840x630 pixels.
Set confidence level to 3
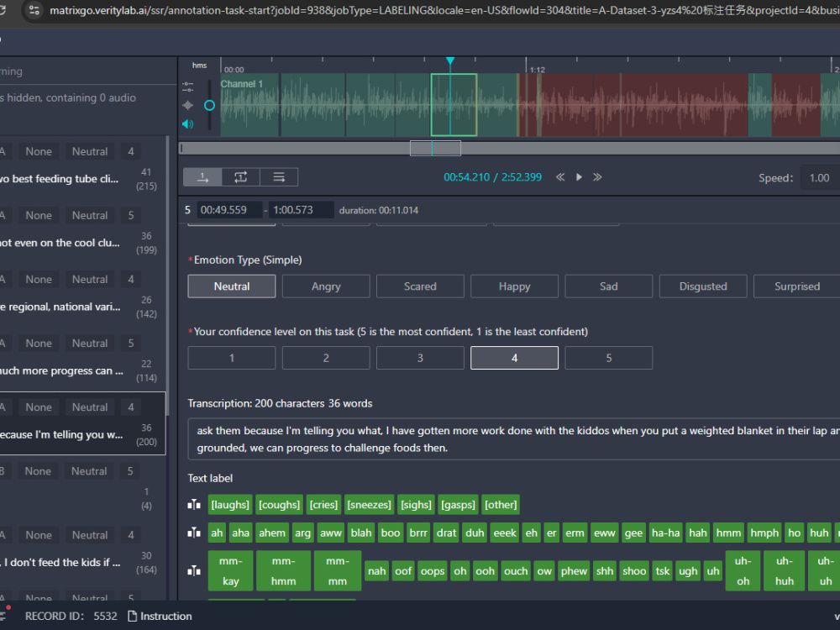tap(420, 358)
